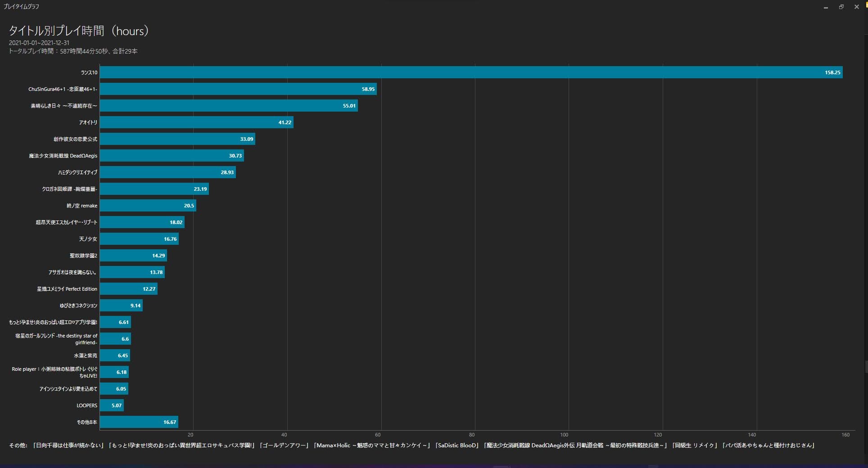Image resolution: width=868 pixels, height=468 pixels.
Task: Select the 58.95 hours bar
Action: coord(238,89)
